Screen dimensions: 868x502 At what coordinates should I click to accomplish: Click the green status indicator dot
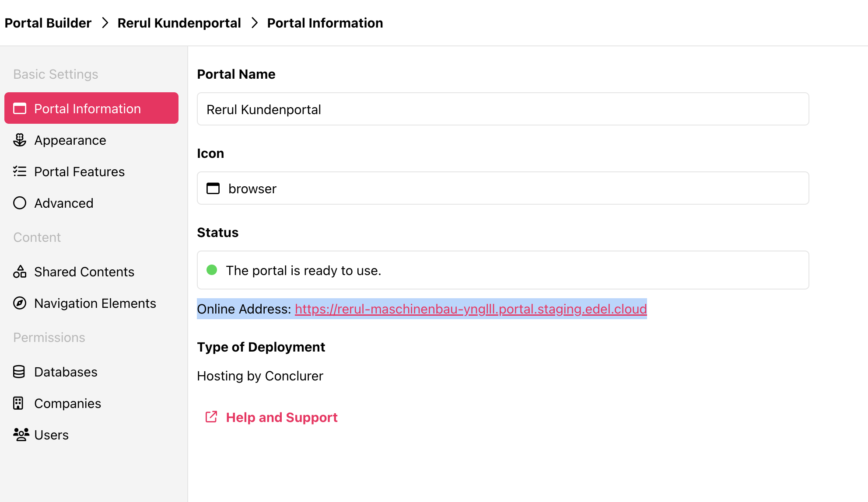coord(212,270)
